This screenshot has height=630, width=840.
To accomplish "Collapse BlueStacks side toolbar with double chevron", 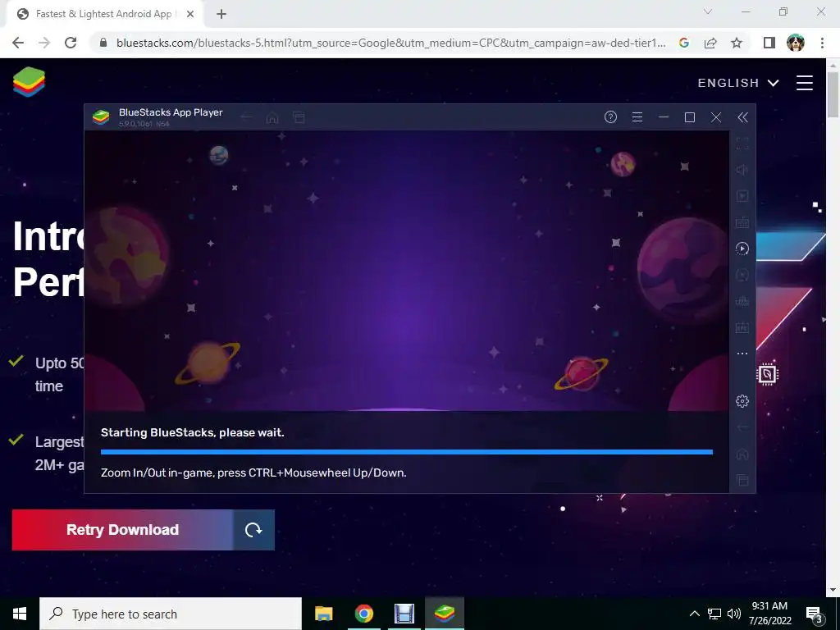I will point(742,117).
